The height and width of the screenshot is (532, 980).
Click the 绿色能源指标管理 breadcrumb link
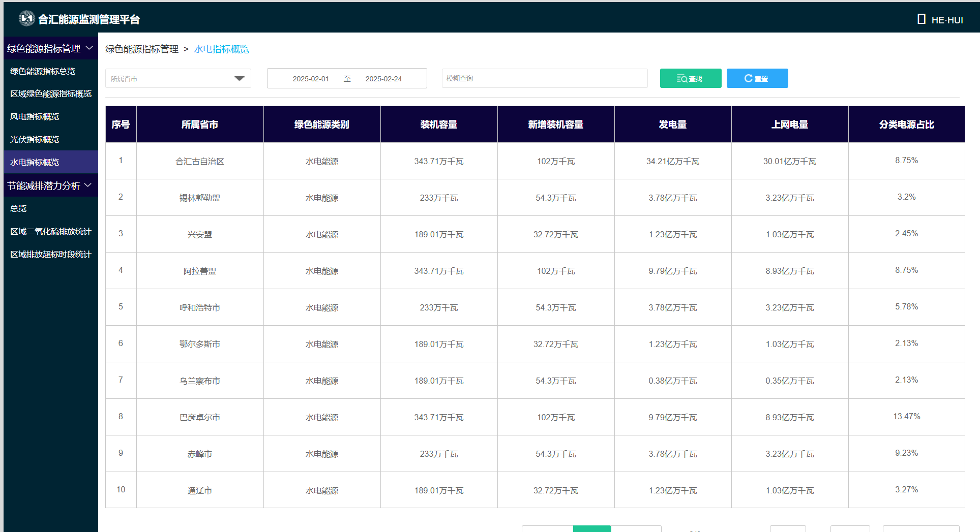click(x=142, y=49)
